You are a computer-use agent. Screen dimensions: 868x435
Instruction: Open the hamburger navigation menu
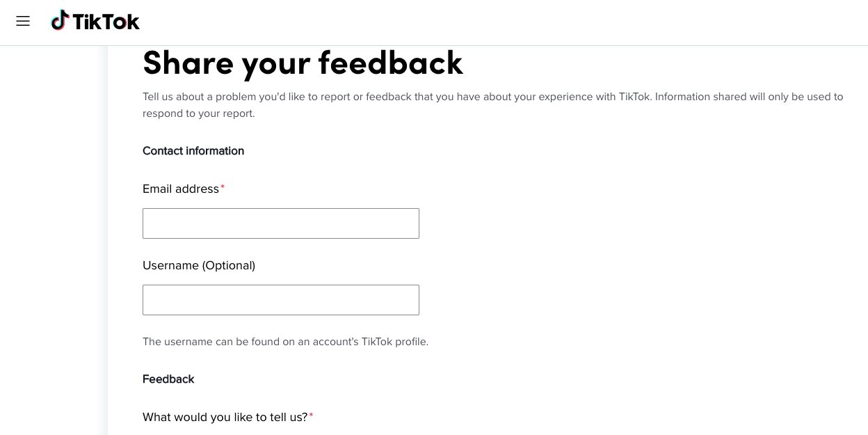pyautogui.click(x=23, y=22)
